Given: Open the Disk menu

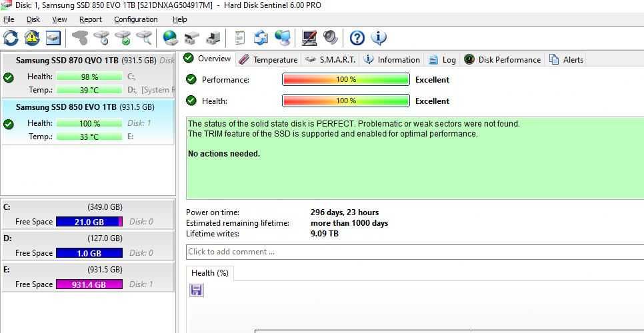Looking at the screenshot, I should (33, 19).
